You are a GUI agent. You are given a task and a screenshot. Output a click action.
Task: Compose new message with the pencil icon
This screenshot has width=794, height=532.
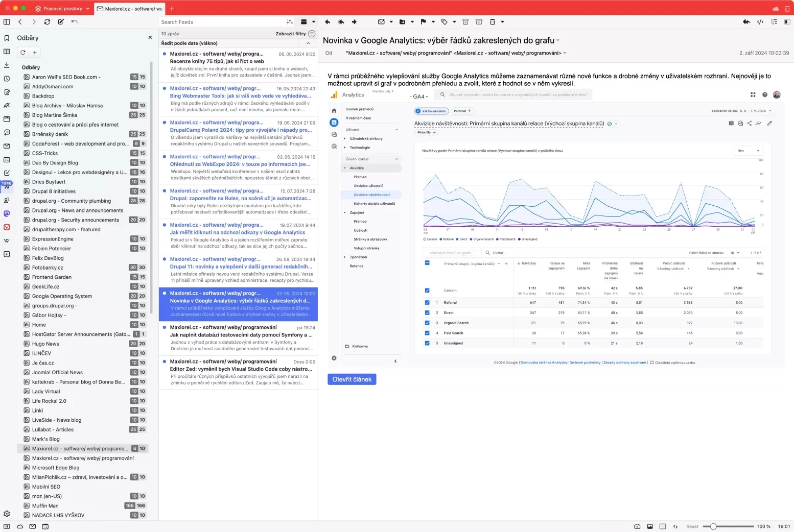pyautogui.click(x=61, y=22)
